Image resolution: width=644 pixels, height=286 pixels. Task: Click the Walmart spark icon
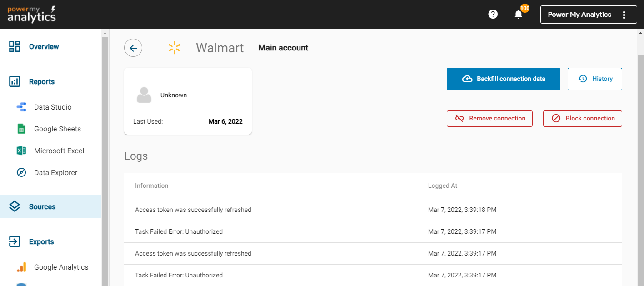175,48
